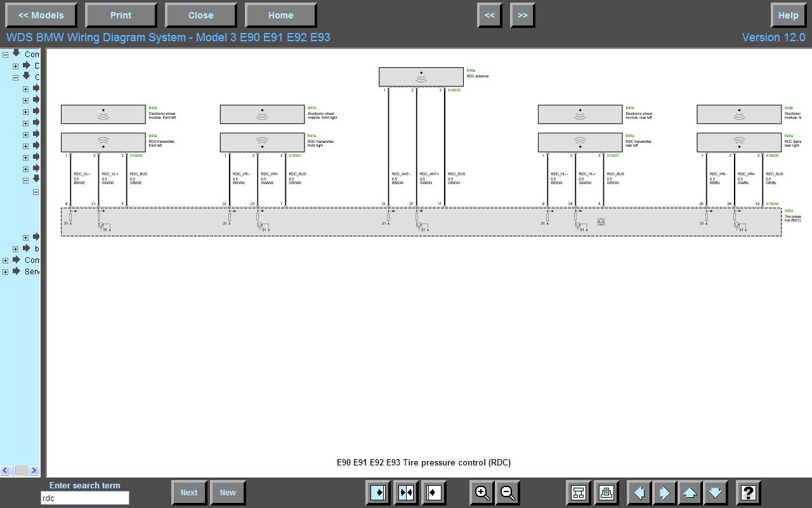Click the hierarchy diagram icon in bottom toolbar
The width and height of the screenshot is (812, 508).
click(579, 493)
